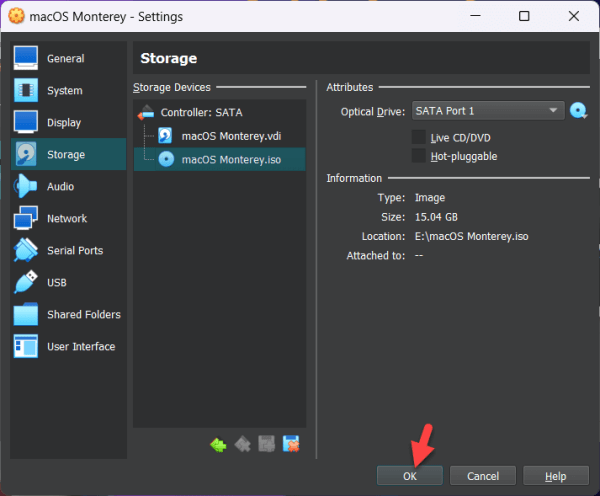Click the choose optical disk file icon
This screenshot has height=496, width=600.
click(x=578, y=111)
